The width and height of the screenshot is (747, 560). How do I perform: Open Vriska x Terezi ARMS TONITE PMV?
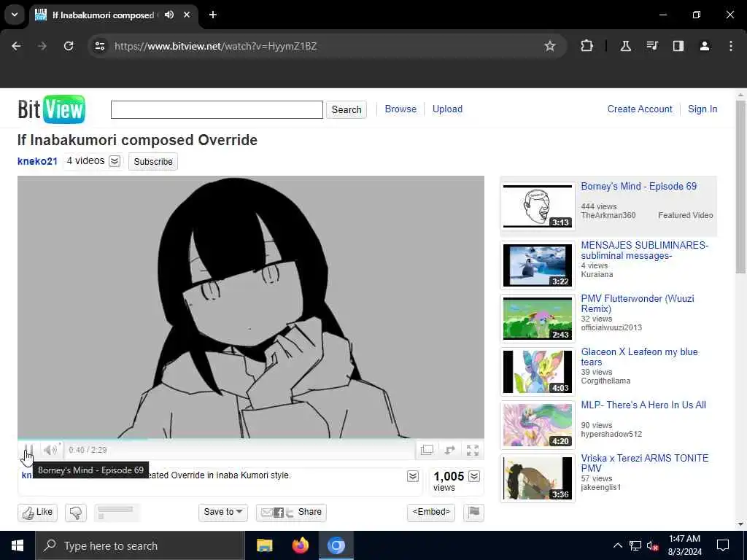coord(645,463)
